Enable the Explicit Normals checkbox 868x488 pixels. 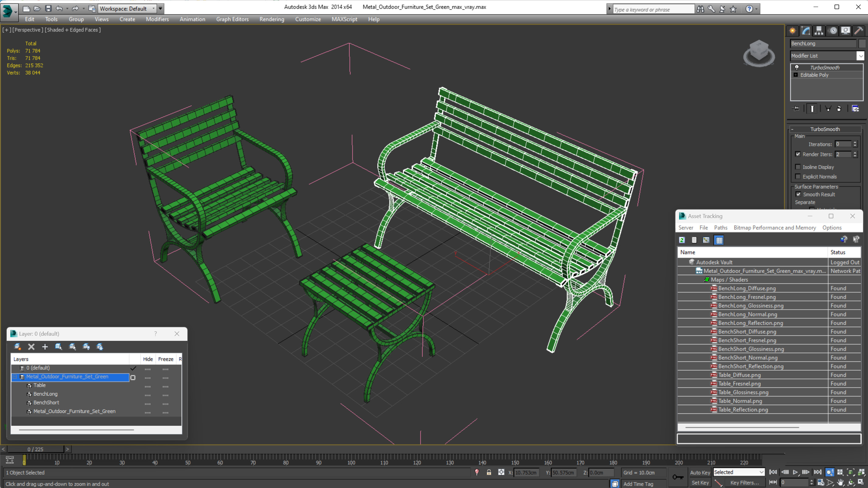(x=798, y=176)
